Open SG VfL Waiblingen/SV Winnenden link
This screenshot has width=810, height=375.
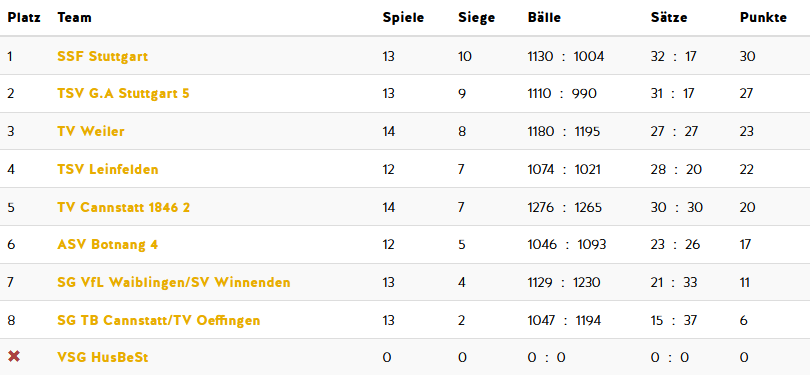(174, 283)
